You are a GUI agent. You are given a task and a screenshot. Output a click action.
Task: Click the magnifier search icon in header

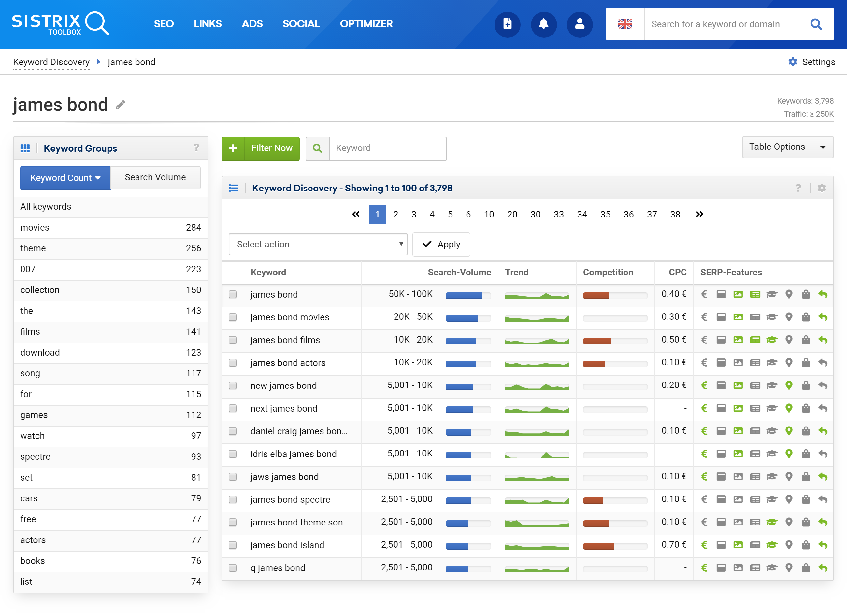[x=816, y=24]
